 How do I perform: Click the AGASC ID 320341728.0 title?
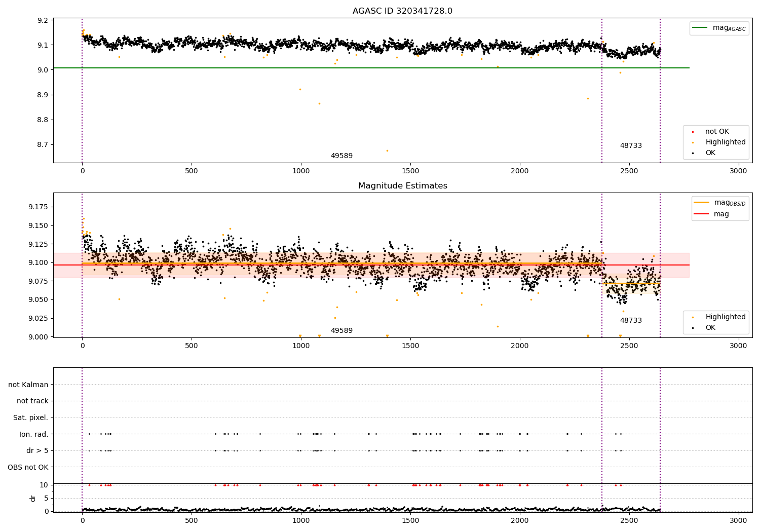(402, 11)
